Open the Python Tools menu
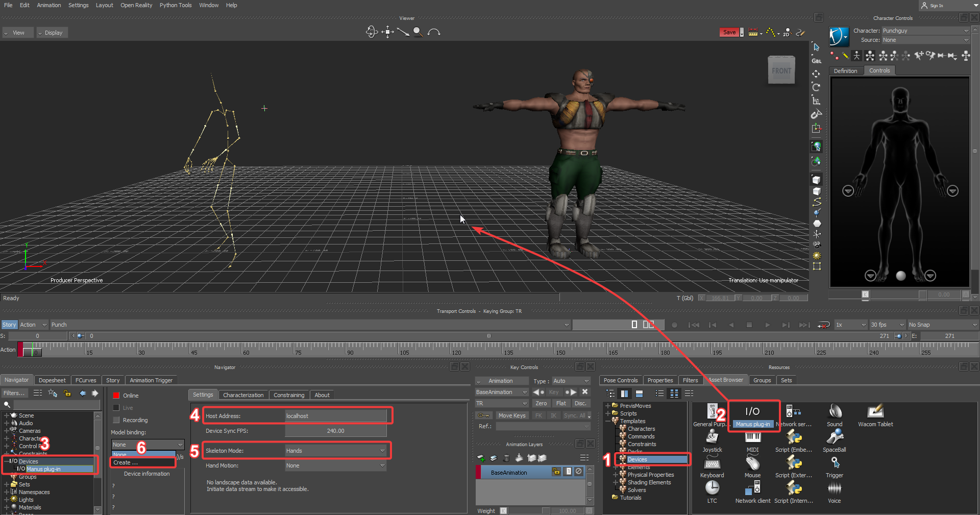This screenshot has width=980, height=515. [x=175, y=5]
